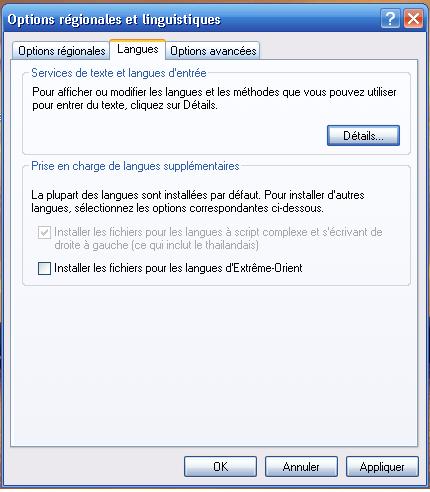Enable the Extrême-Orient languages checkbox box
Viewport: 430px width, 492px height.
tap(44, 268)
